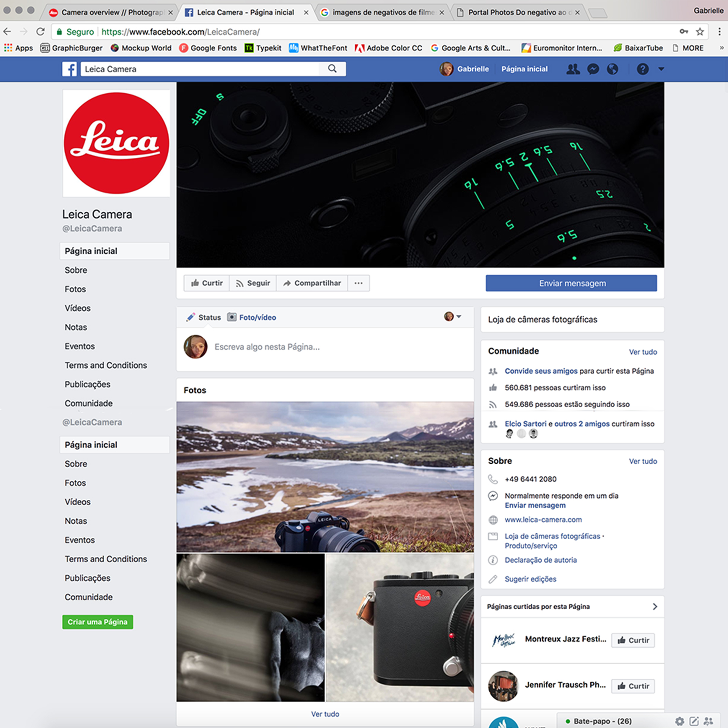Bookmark page with the star icon
The width and height of the screenshot is (728, 728).
700,32
